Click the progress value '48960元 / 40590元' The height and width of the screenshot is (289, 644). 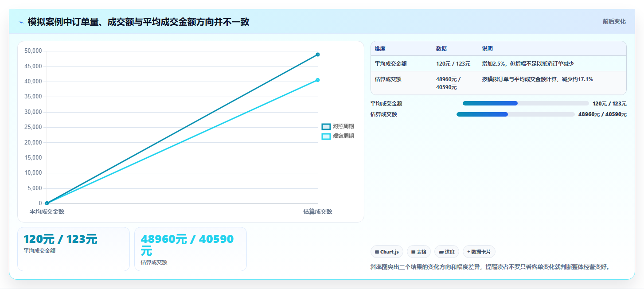click(602, 114)
